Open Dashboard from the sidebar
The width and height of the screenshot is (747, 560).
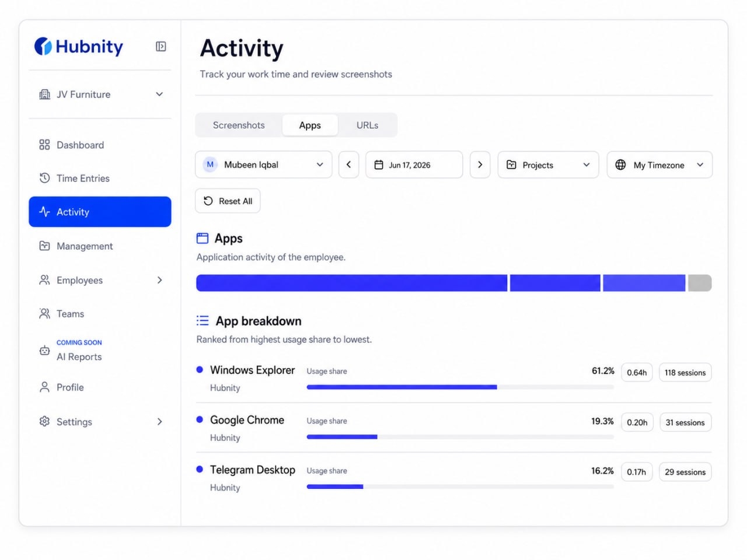100,145
